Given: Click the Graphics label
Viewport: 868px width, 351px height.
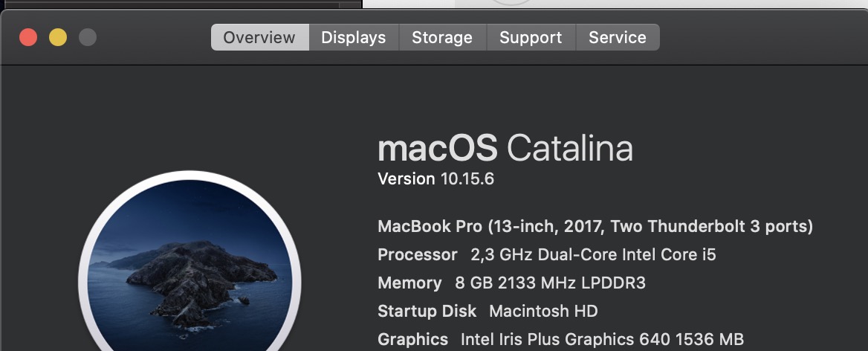Looking at the screenshot, I should (x=412, y=339).
